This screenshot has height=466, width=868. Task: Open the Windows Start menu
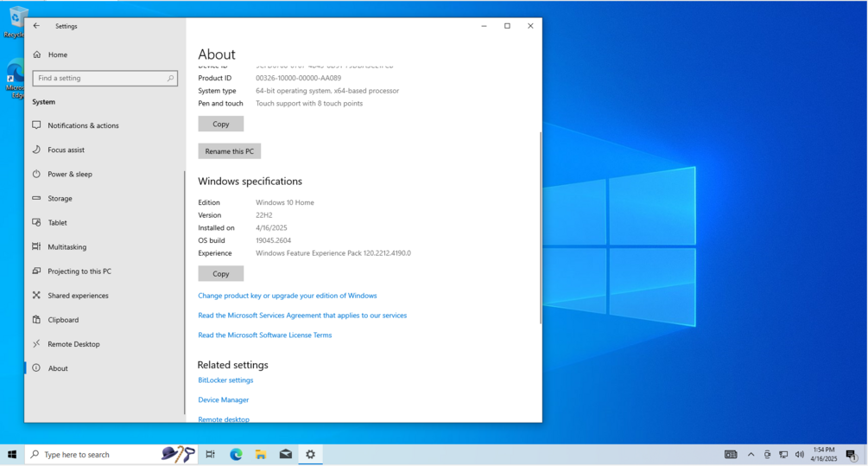12,455
